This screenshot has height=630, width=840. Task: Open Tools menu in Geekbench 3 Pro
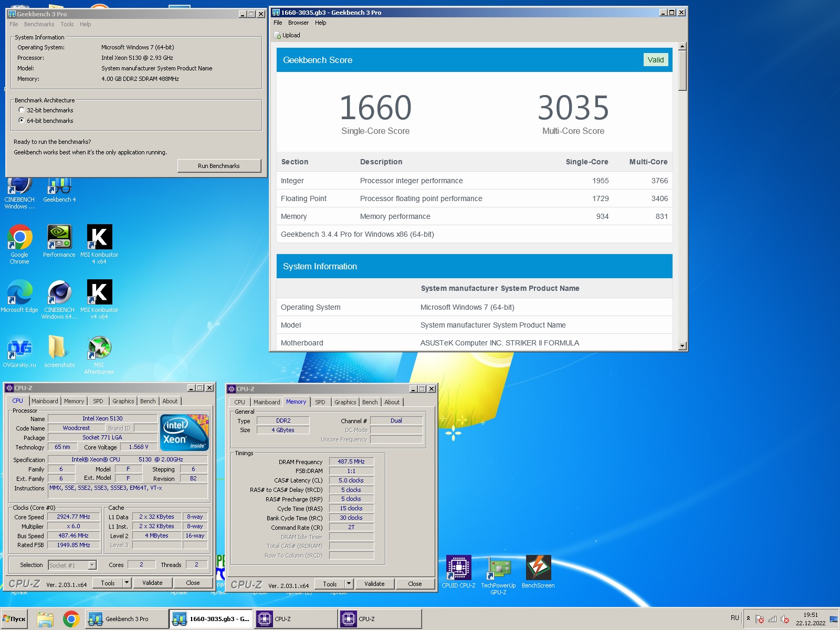click(x=67, y=24)
